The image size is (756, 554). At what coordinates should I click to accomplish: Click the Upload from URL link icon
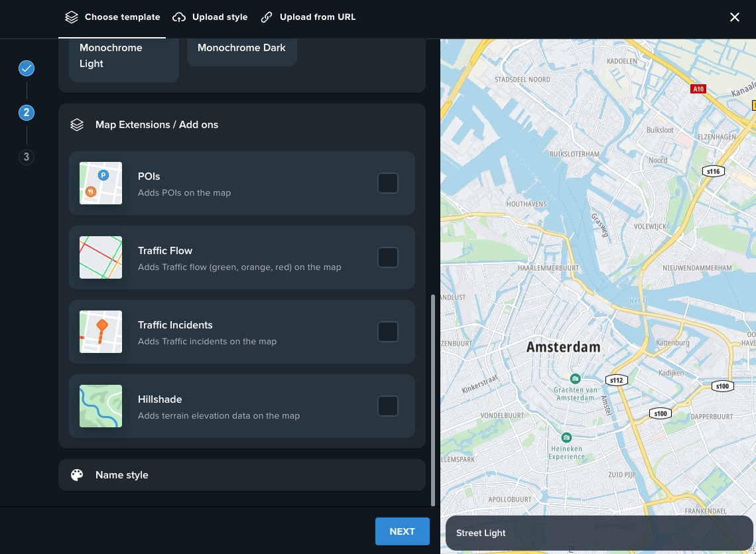tap(266, 17)
